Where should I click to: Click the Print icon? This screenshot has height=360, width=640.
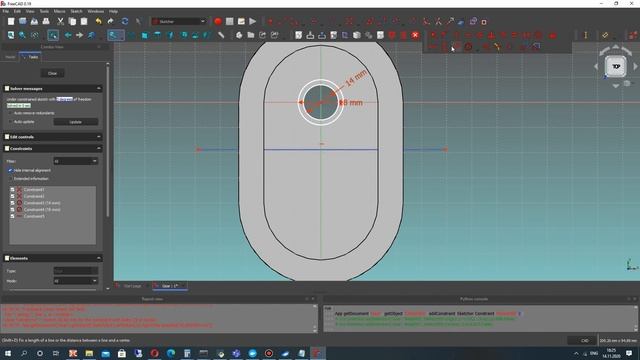pos(46,22)
